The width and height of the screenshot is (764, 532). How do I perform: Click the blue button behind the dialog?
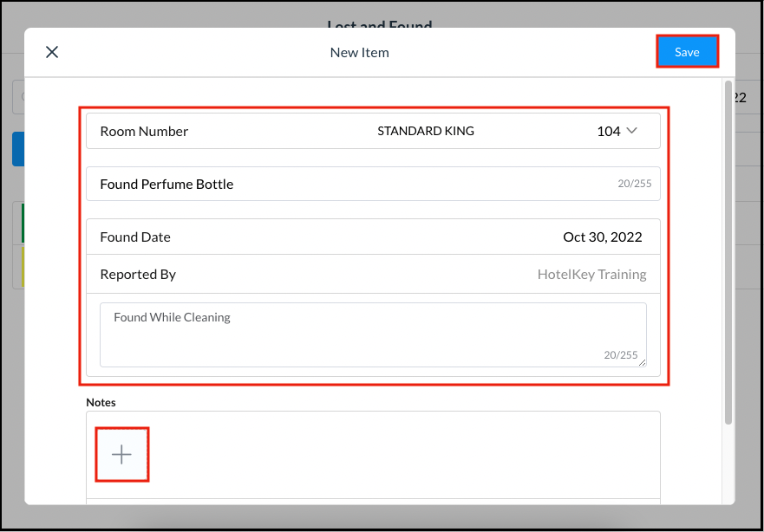[x=17, y=149]
